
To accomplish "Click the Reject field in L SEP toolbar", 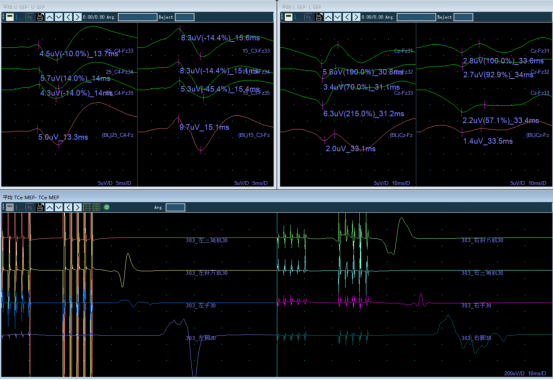I will tap(463, 17).
